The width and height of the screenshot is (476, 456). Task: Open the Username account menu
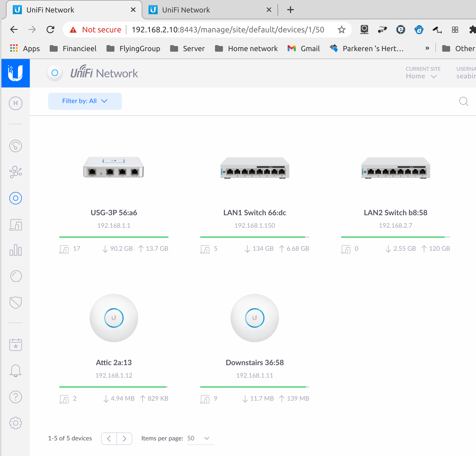pos(466,73)
